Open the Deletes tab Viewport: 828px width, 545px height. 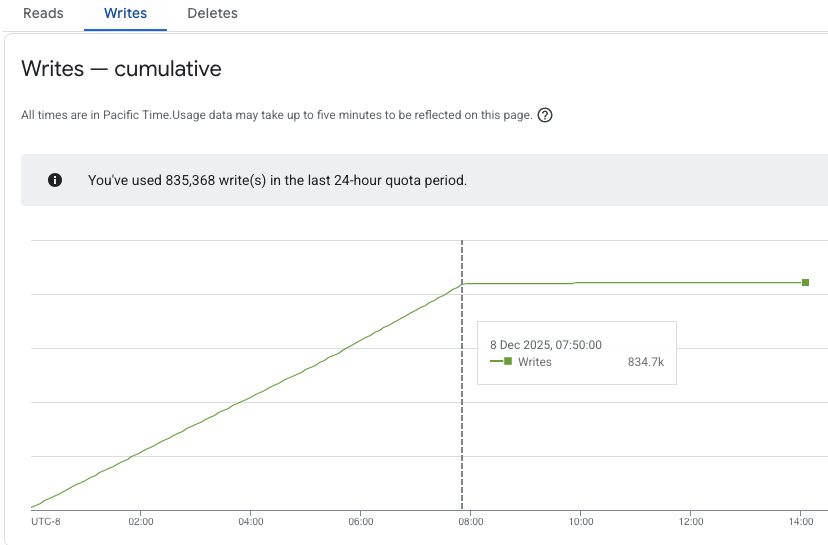coord(212,14)
